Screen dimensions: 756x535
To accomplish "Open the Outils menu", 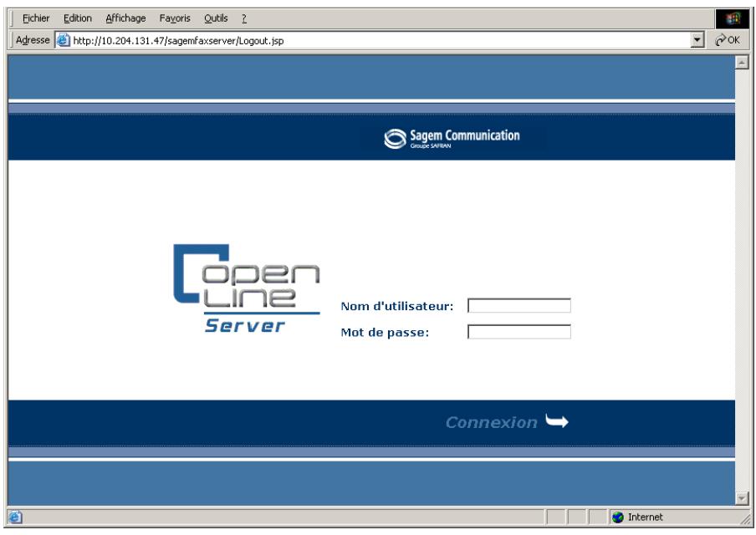I will point(216,18).
